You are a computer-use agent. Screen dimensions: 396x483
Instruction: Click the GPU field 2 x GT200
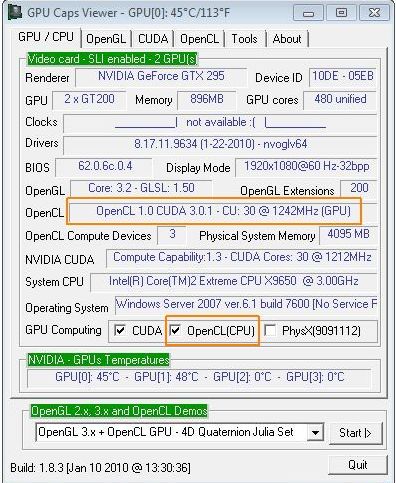tap(89, 100)
